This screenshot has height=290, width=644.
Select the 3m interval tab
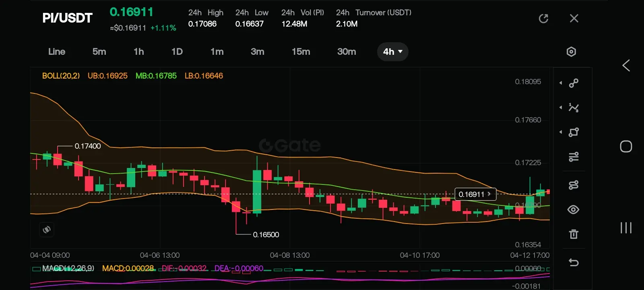pyautogui.click(x=258, y=52)
